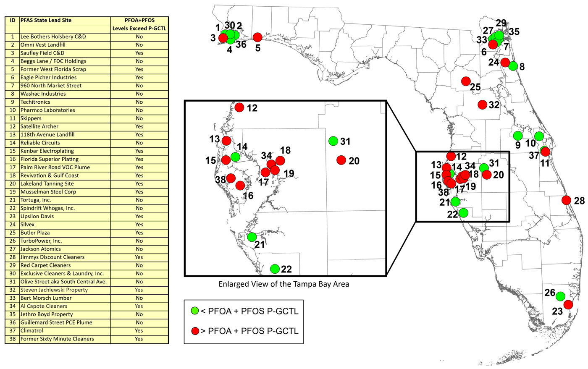Select 'Al Capote Cleaners' in the site list

point(44,306)
